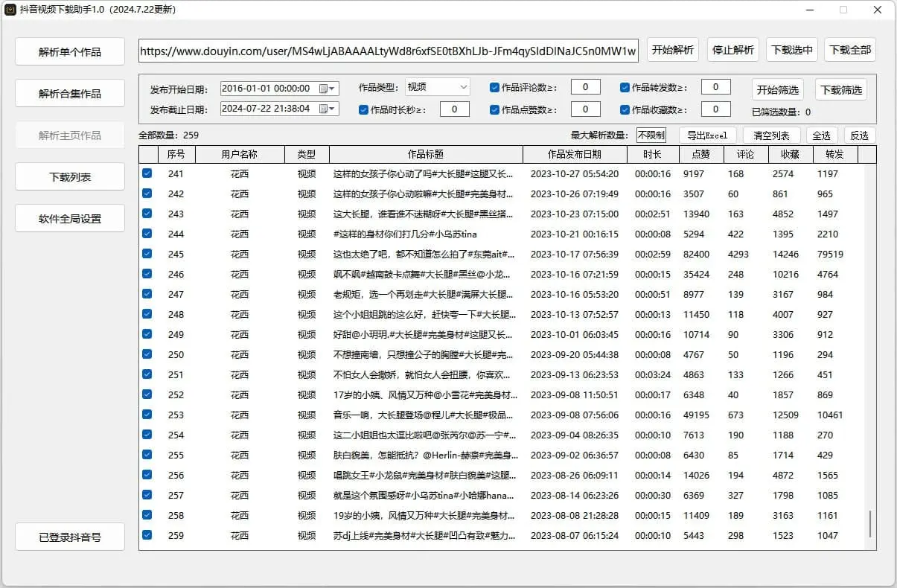This screenshot has width=897, height=588.
Task: Invert selection with 反选
Action: 860,135
